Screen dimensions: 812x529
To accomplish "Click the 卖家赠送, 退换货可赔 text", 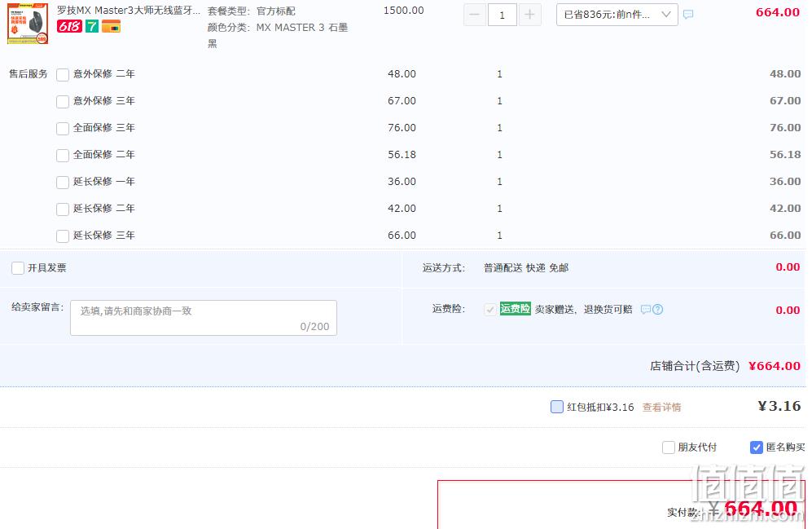I will click(584, 309).
